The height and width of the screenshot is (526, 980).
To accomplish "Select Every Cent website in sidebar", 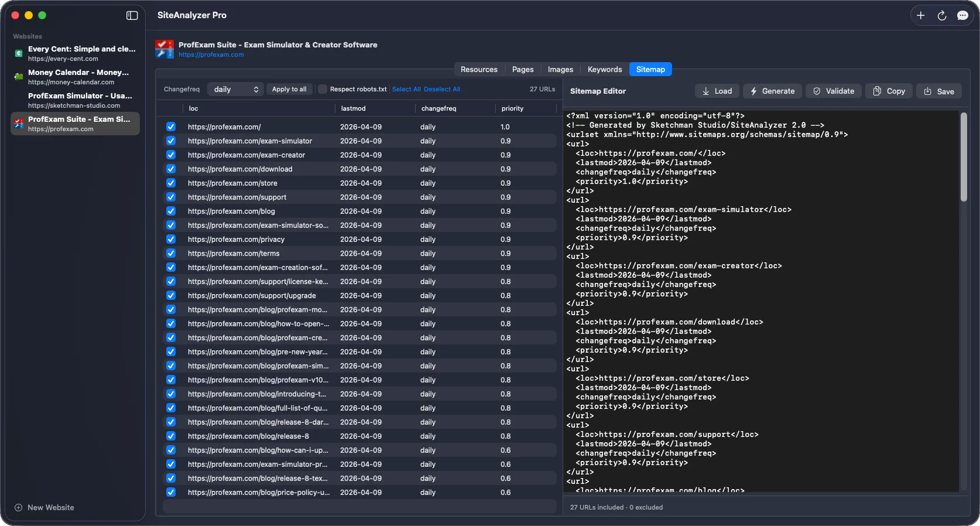I will coord(75,53).
